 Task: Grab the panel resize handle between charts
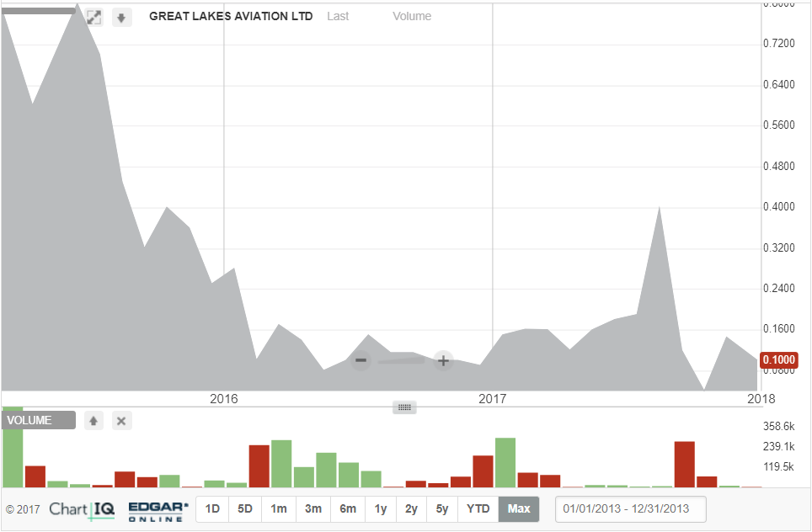point(404,407)
